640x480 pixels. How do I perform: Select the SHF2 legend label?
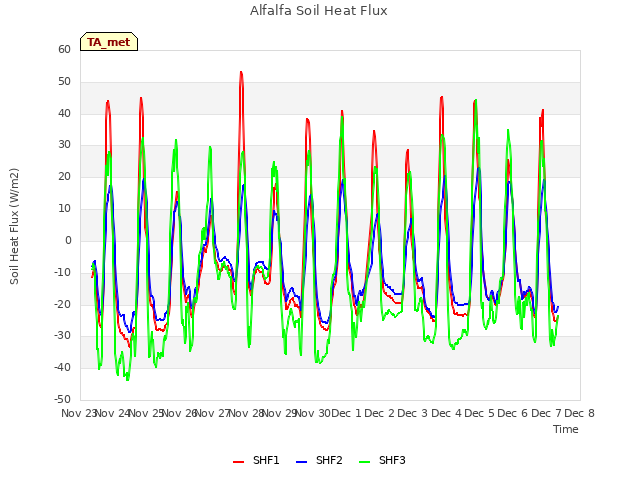tap(329, 460)
